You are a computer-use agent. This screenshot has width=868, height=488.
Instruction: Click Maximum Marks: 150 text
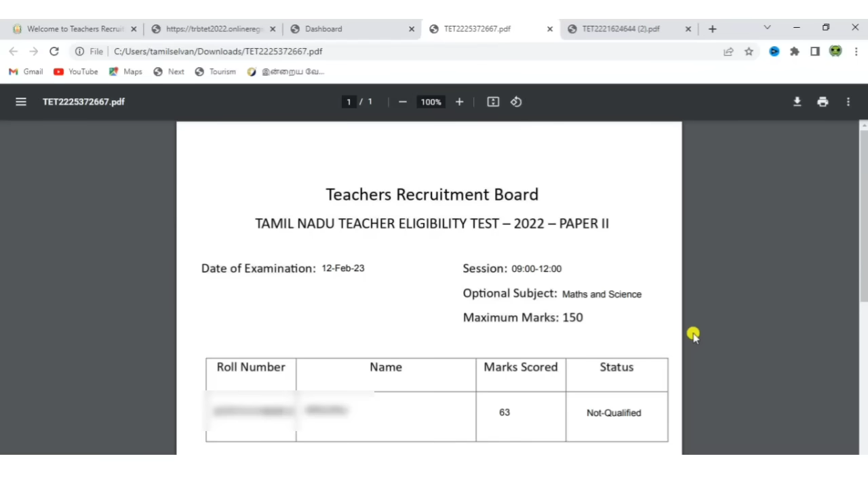(523, 318)
